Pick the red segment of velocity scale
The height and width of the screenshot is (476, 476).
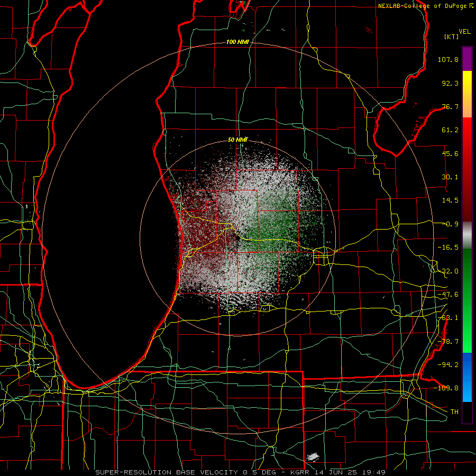click(x=467, y=169)
